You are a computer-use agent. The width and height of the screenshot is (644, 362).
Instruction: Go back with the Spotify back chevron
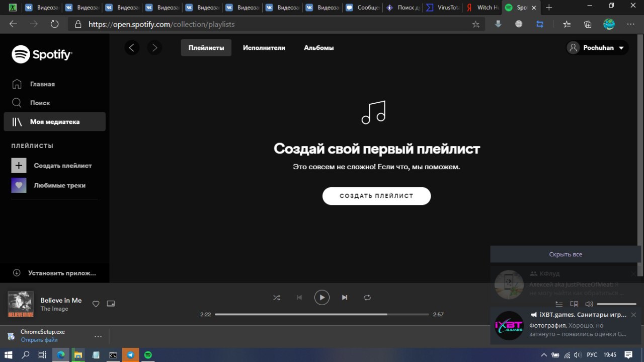coord(132,48)
